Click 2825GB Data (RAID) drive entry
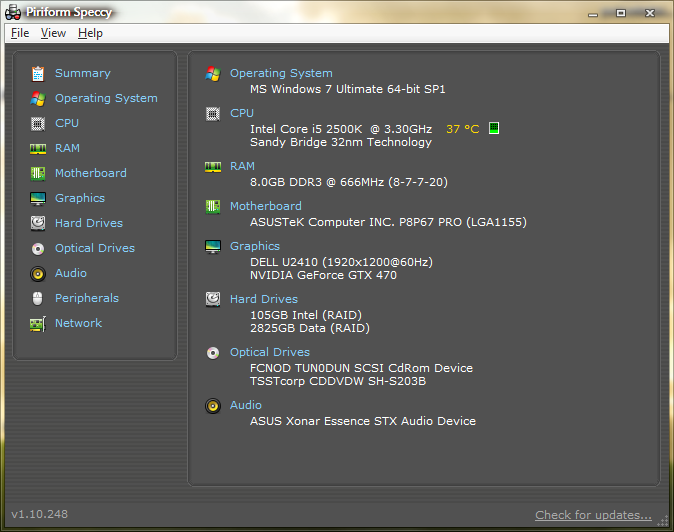The width and height of the screenshot is (674, 532). [x=310, y=328]
